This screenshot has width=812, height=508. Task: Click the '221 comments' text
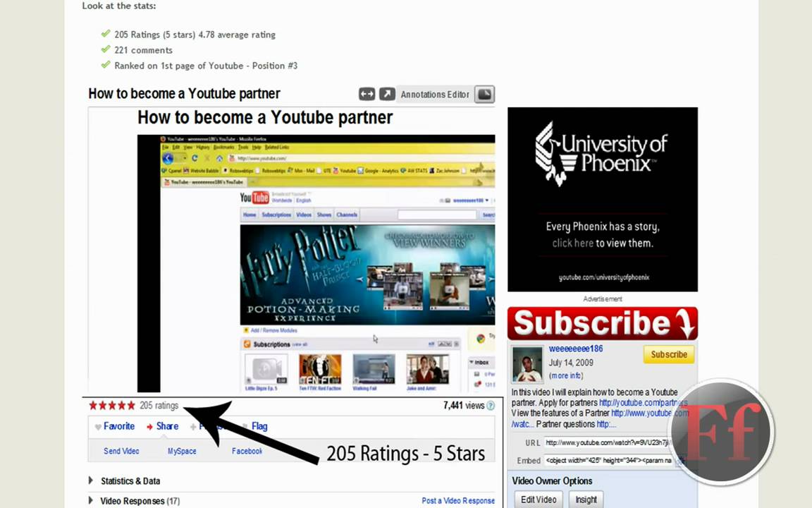tap(144, 50)
